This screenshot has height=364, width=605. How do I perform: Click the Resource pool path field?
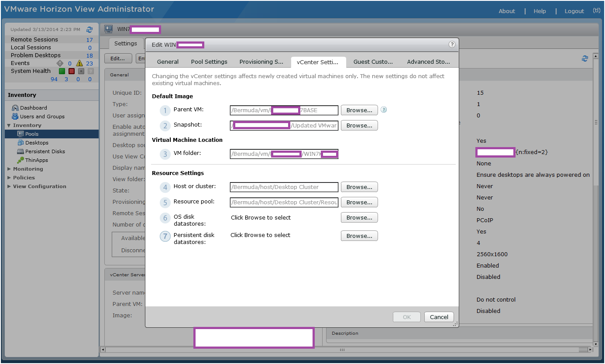pos(284,203)
